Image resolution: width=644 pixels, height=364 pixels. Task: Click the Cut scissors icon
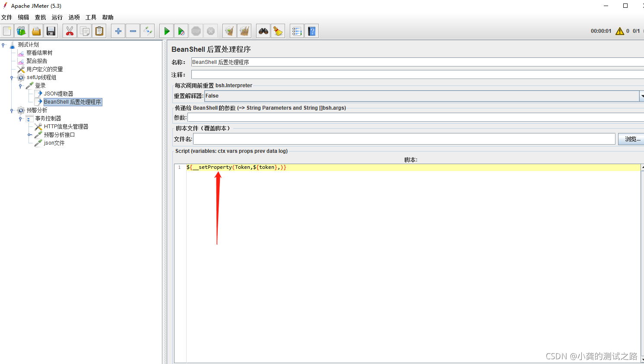[70, 31]
